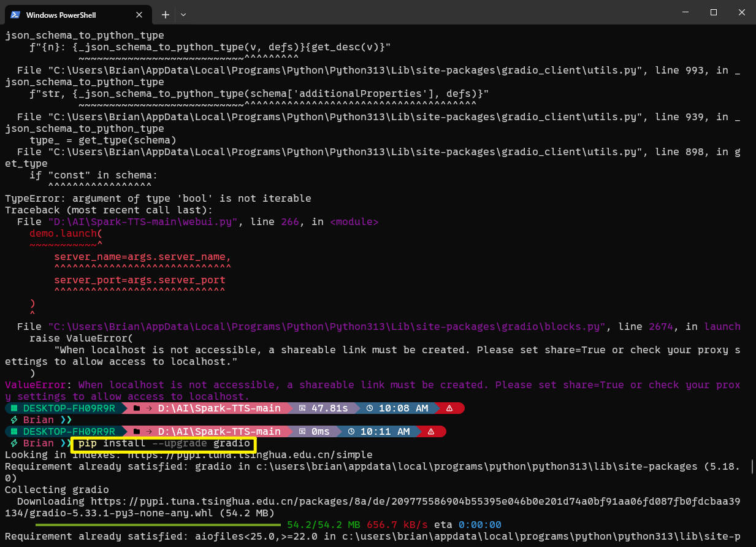Click the 'pip install --upgrade gradio' command text
Image resolution: width=756 pixels, height=547 pixels.
(x=164, y=443)
